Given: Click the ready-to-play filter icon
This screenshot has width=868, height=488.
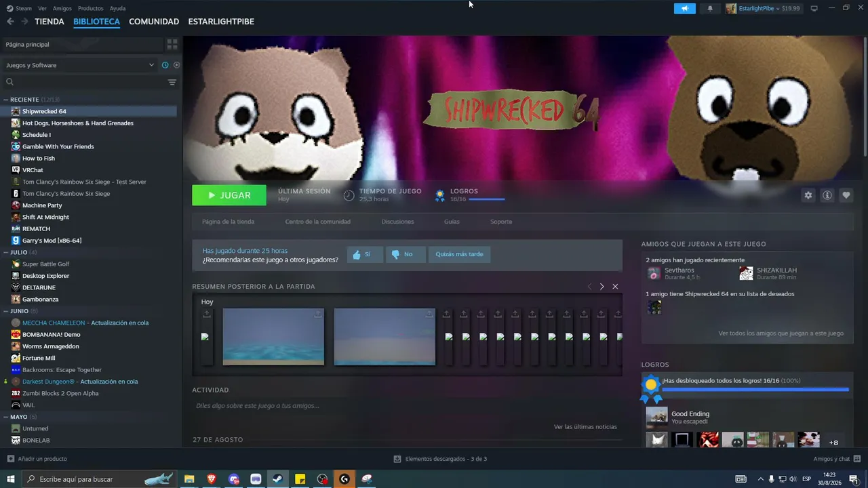Looking at the screenshot, I should tap(176, 65).
